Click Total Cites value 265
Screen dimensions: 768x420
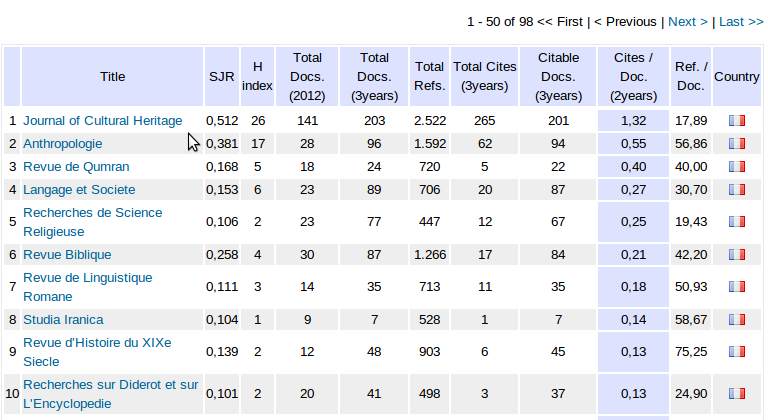pos(484,121)
